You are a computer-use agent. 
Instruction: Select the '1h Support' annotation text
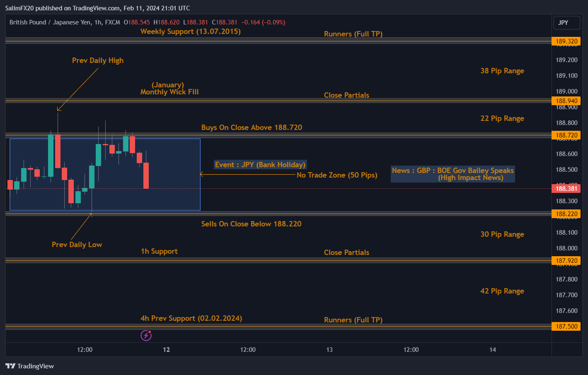pos(159,251)
